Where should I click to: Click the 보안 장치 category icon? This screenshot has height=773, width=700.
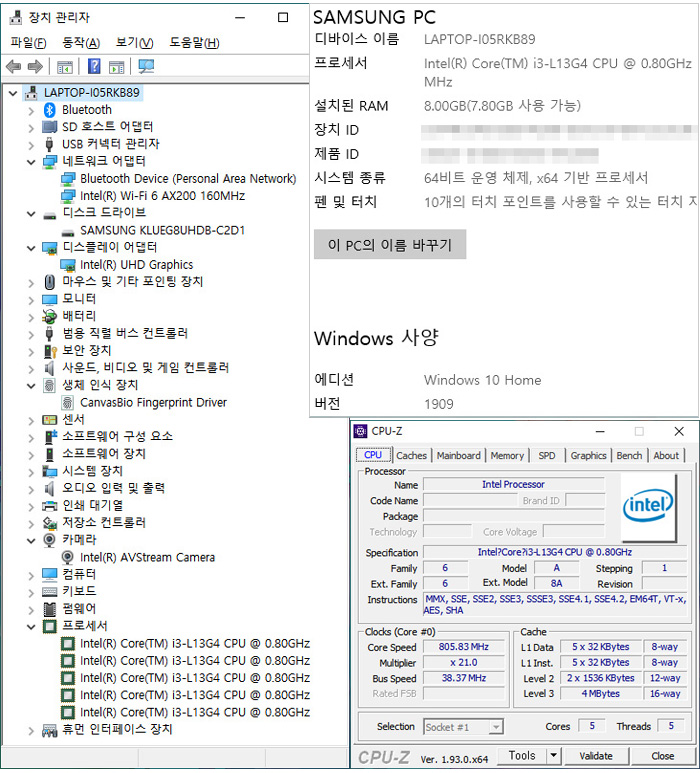(50, 351)
